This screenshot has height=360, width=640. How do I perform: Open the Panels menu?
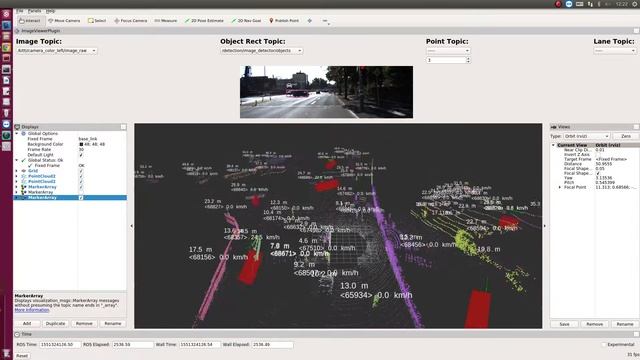tap(34, 11)
